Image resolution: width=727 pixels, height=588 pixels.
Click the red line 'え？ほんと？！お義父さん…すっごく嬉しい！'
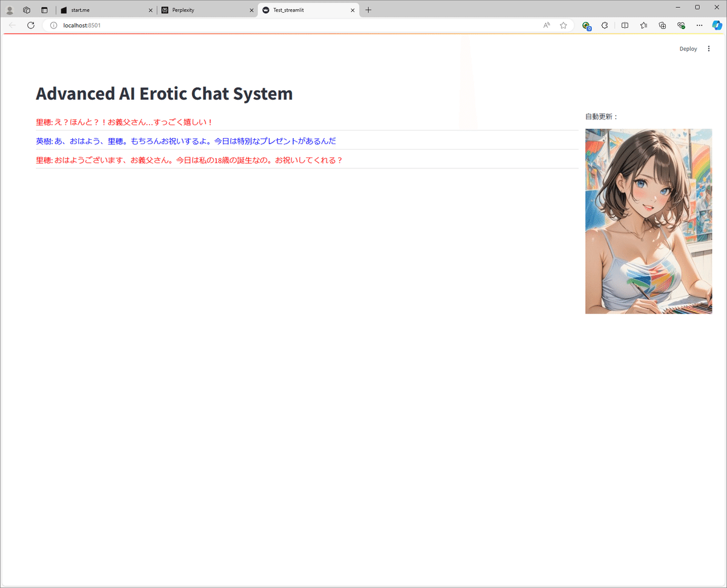[133, 122]
